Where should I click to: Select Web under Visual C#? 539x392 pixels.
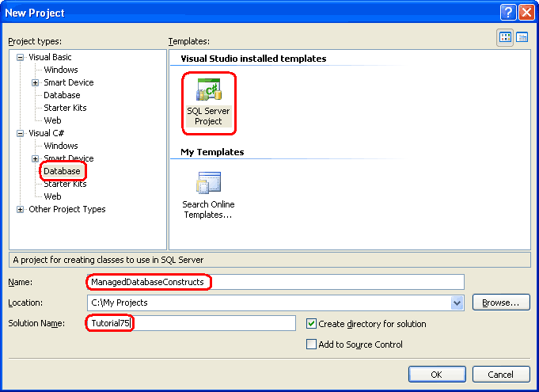(x=52, y=196)
